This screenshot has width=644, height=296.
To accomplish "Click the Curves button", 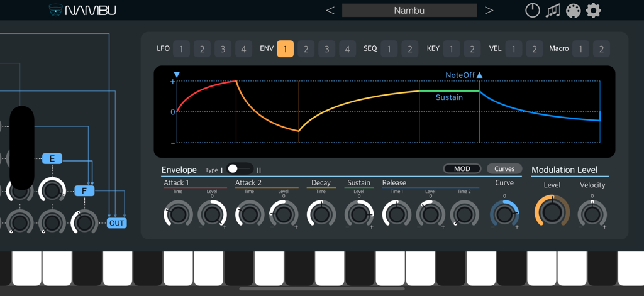I will [x=504, y=168].
